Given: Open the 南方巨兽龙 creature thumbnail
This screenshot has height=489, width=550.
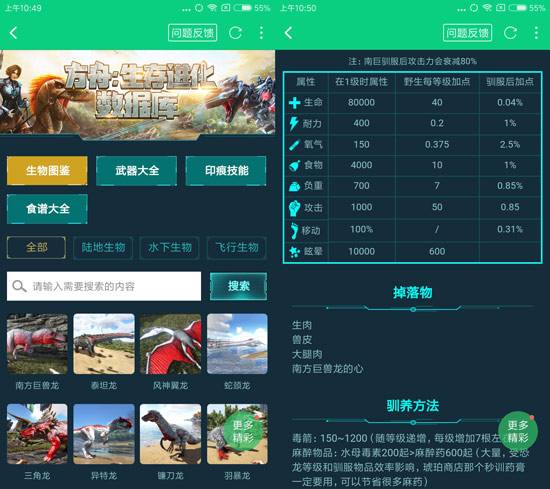Looking at the screenshot, I should click(x=37, y=344).
